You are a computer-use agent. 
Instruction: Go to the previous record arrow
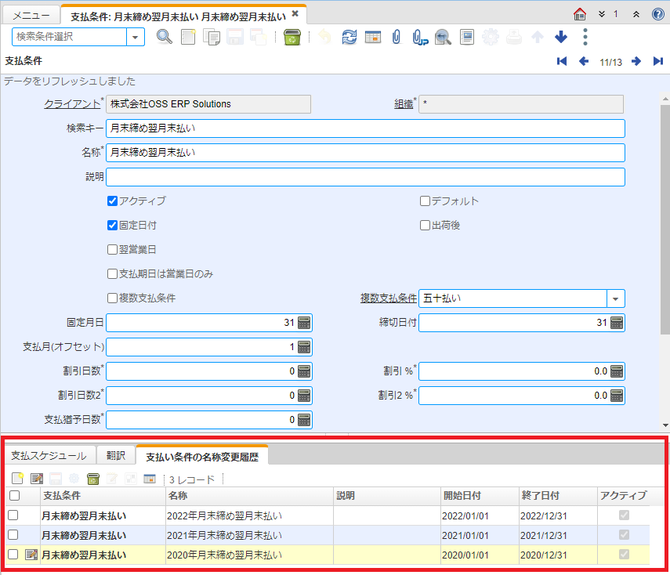(584, 62)
